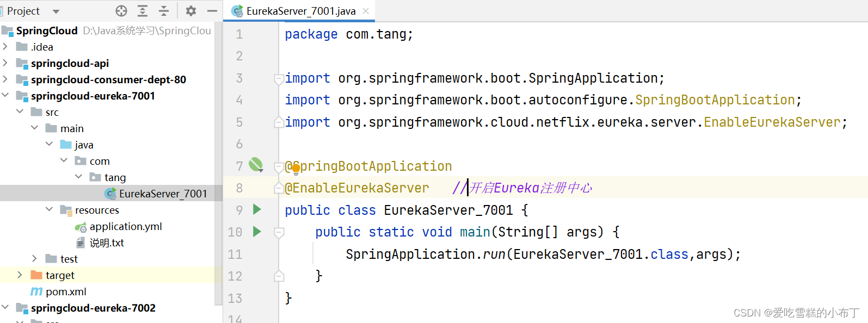
Task: Click the orange target folder icon
Action: pyautogui.click(x=36, y=275)
